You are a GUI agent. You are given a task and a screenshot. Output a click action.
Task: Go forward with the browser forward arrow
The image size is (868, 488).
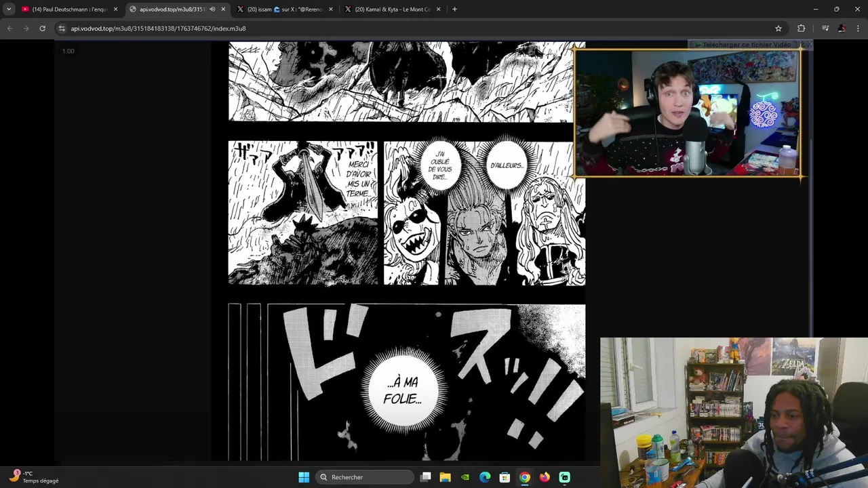[26, 28]
